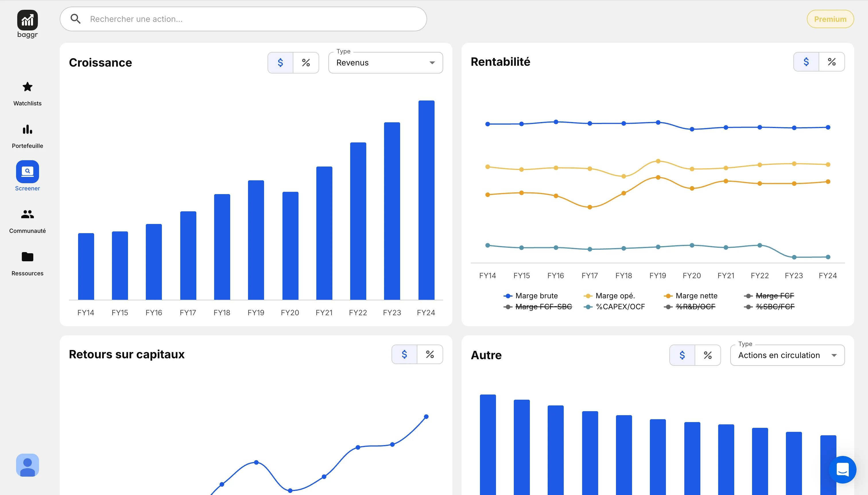The image size is (868, 495).
Task: Open the Ressources folder icon
Action: (27, 257)
